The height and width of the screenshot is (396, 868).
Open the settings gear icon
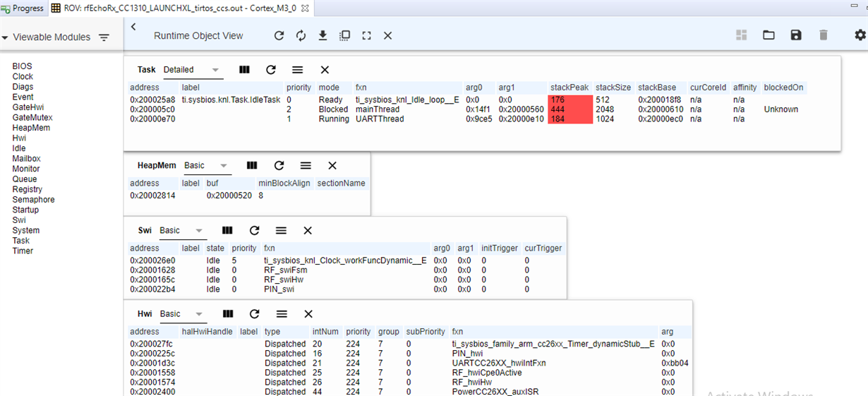point(860,35)
